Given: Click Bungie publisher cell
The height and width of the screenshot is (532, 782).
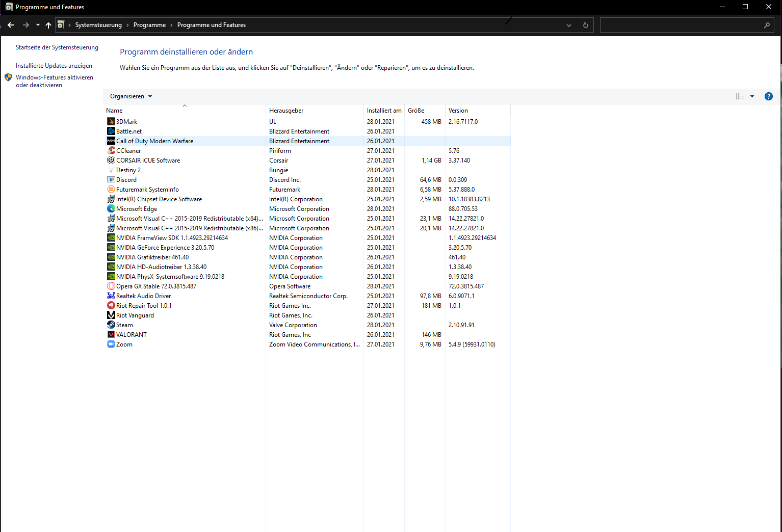Looking at the screenshot, I should point(279,170).
